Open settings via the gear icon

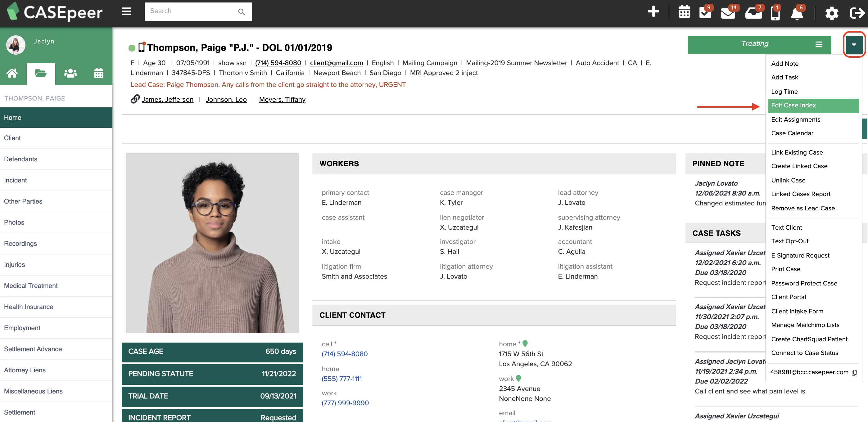832,13
